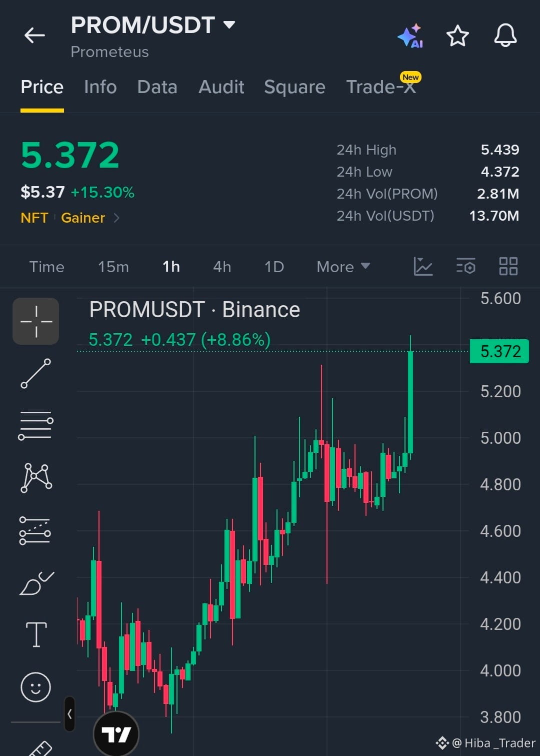The width and height of the screenshot is (540, 756).
Task: Open the emoji sticker tool
Action: pos(35,687)
